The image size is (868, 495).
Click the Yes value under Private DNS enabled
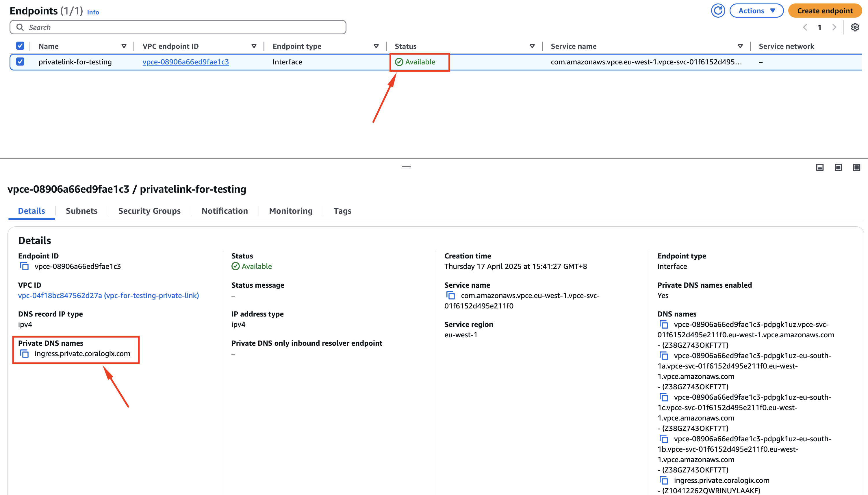[663, 295]
